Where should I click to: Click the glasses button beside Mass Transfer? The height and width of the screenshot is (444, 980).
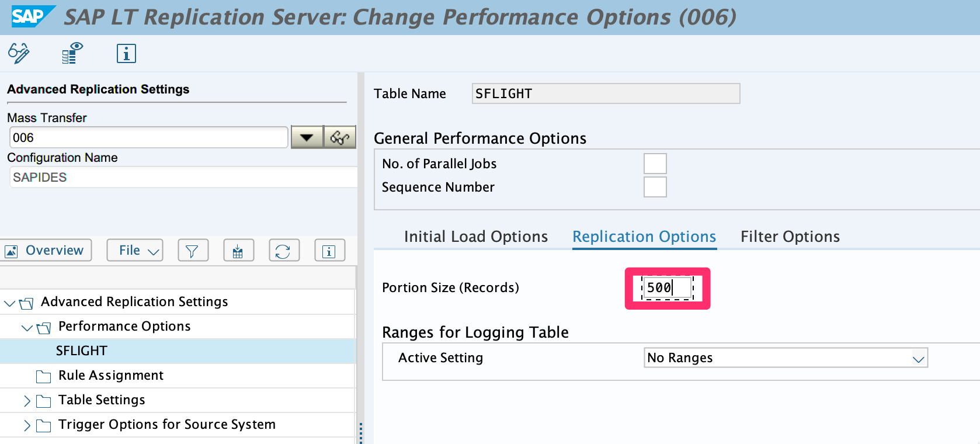pyautogui.click(x=340, y=138)
